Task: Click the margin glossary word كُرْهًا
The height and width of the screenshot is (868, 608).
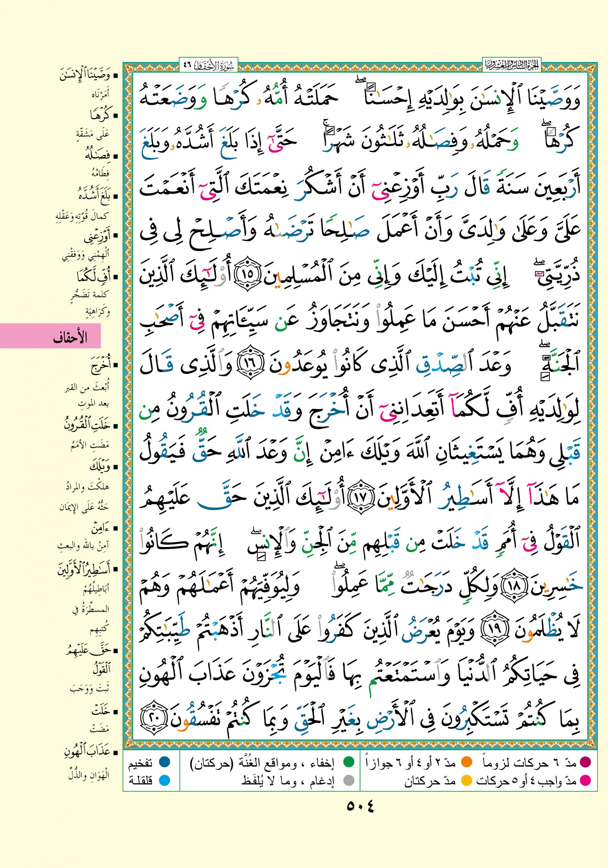Action: click(99, 115)
